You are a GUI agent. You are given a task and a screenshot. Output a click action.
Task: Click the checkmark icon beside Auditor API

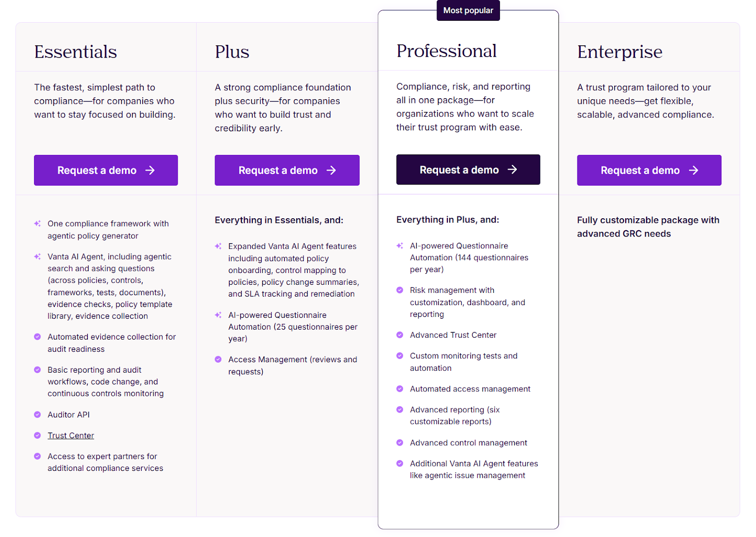(37, 415)
